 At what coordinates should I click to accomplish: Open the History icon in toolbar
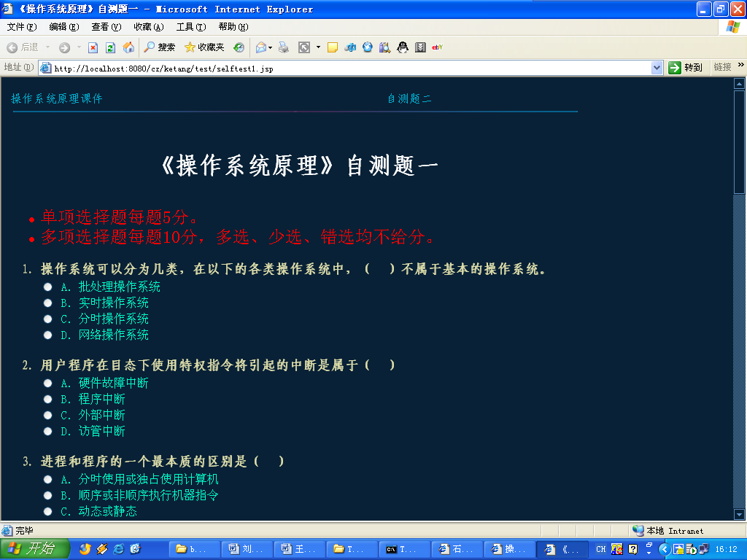point(239,47)
